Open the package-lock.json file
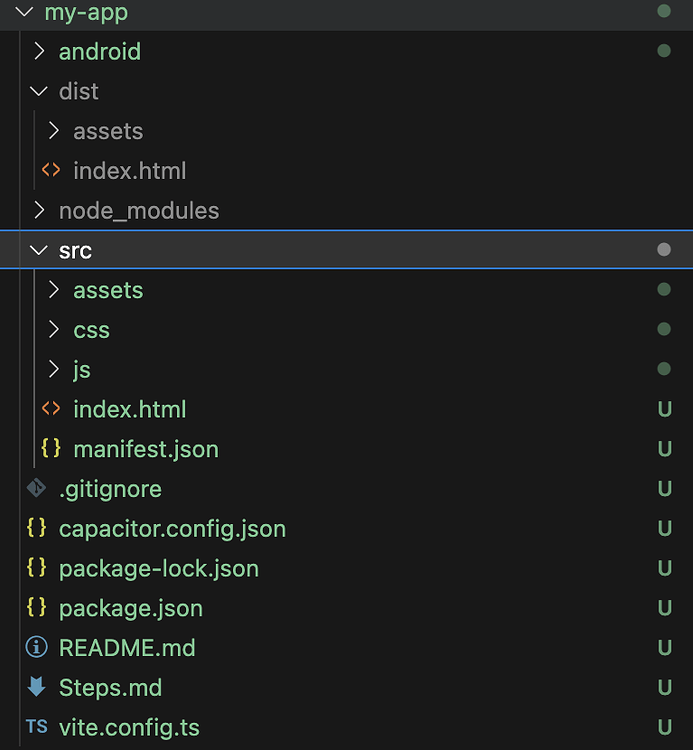693x750 pixels. click(x=158, y=568)
